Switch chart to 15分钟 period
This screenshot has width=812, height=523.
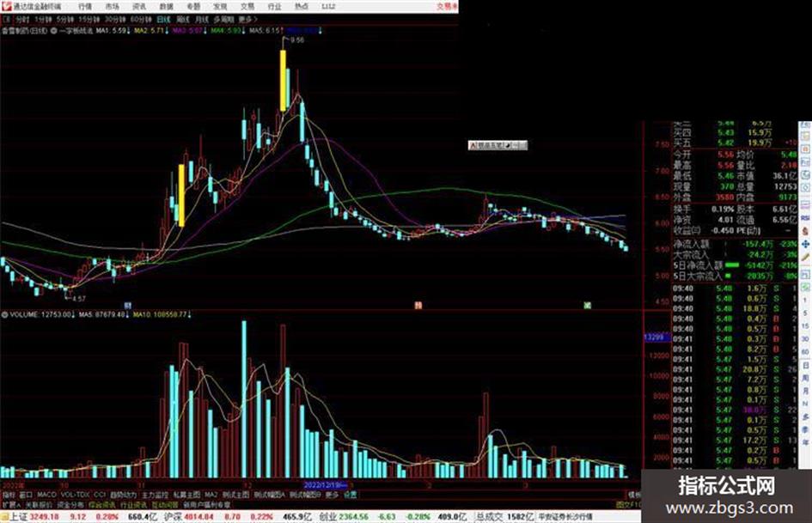89,19
